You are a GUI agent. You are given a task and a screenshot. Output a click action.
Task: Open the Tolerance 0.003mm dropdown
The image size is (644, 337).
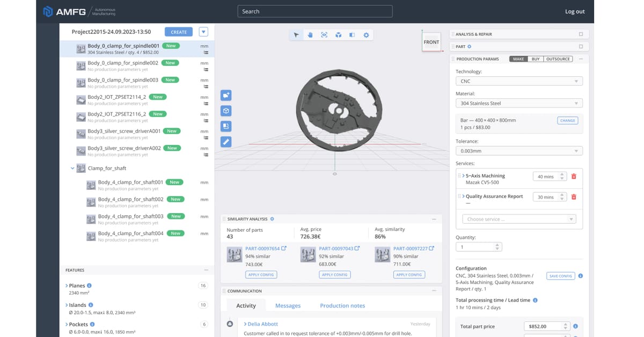pyautogui.click(x=519, y=151)
